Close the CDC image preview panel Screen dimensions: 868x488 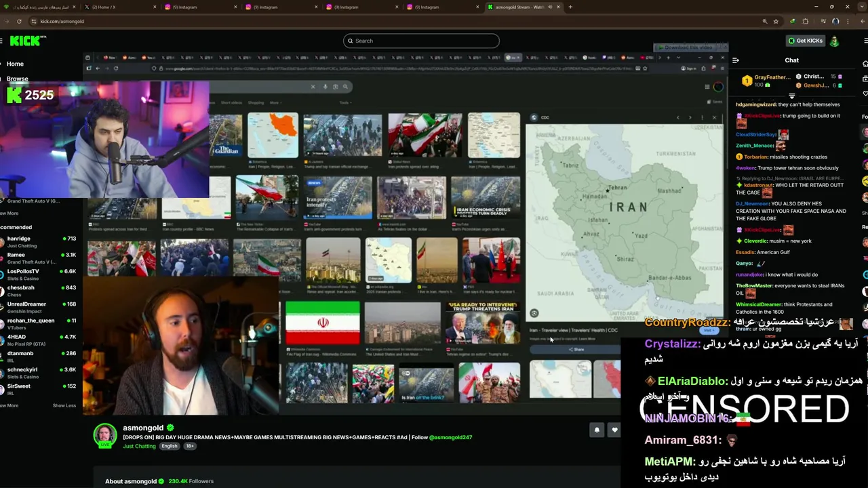point(714,118)
